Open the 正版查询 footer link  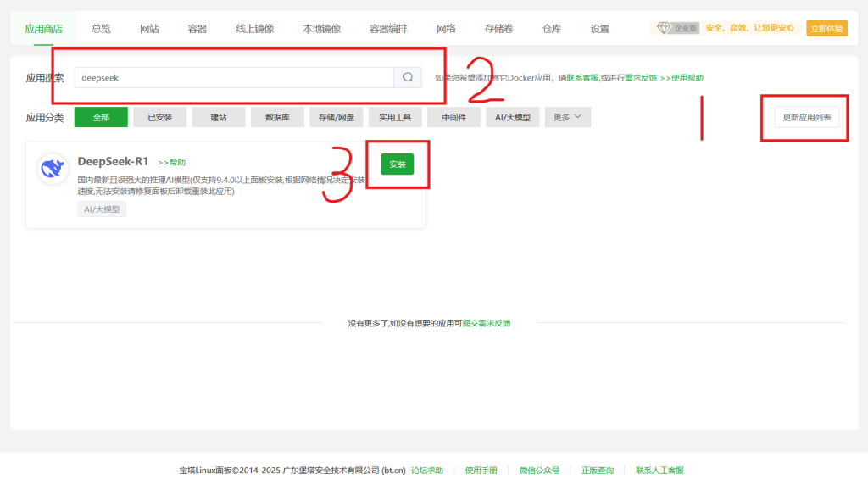point(598,471)
